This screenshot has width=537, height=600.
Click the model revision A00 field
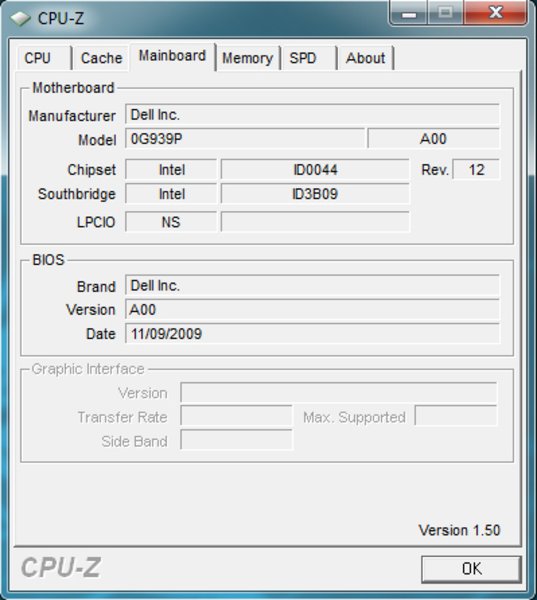point(433,139)
